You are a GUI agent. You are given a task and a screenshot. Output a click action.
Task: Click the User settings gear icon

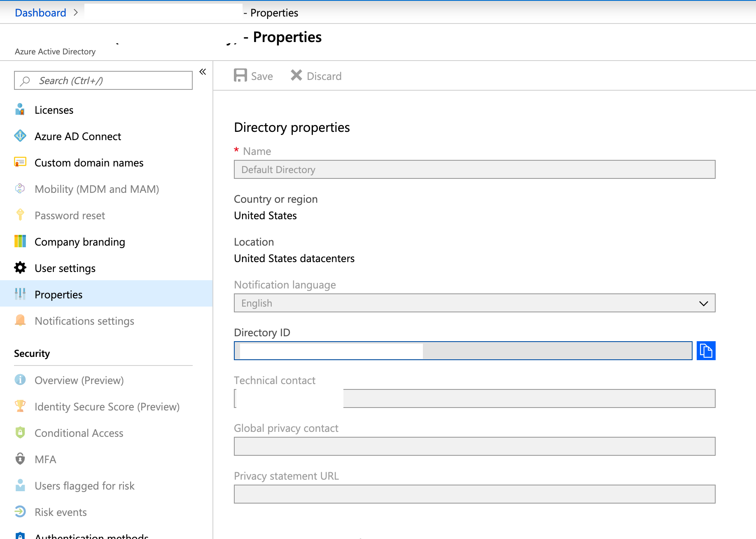(20, 267)
